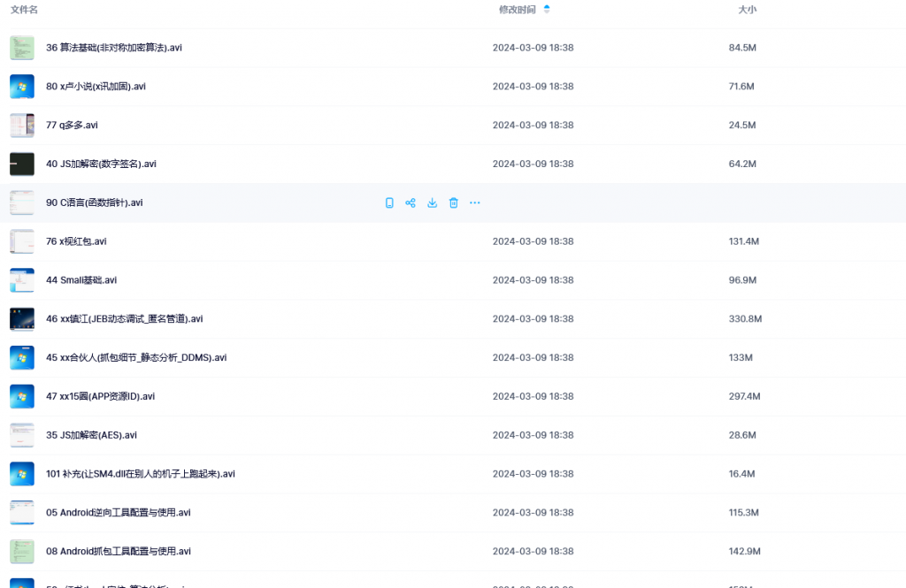This screenshot has width=906, height=588.
Task: Click size value 28.6M
Action: coord(742,434)
